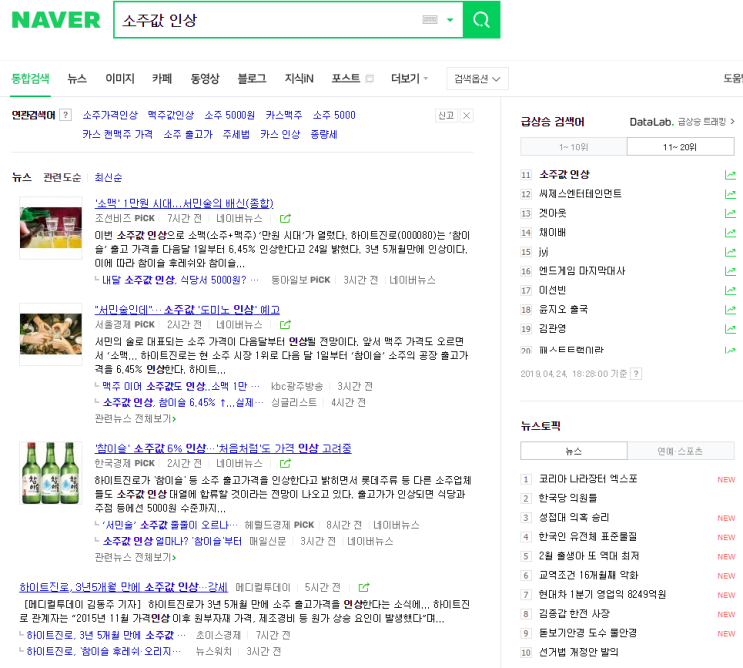Image resolution: width=743 pixels, height=668 pixels.
Task: Expand the 더보기 menu
Action: pos(409,79)
